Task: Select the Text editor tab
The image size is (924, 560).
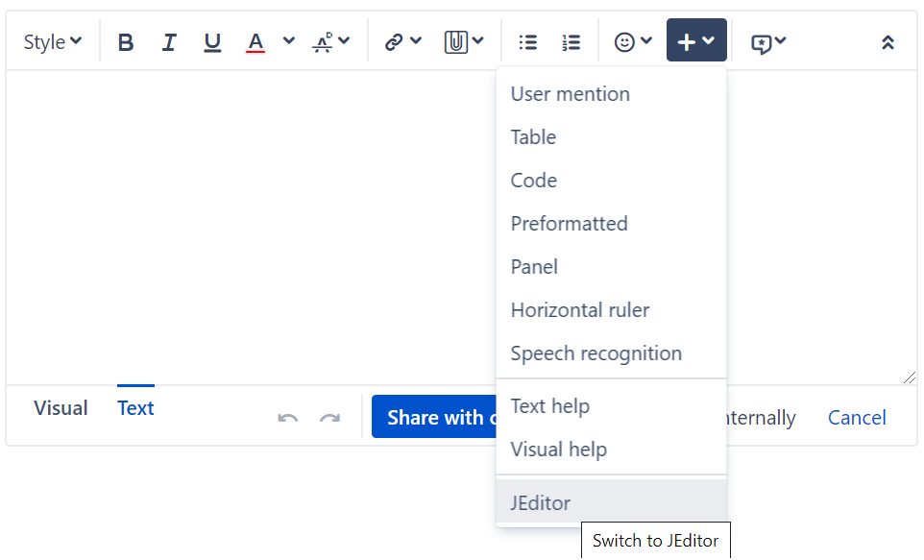Action: (x=135, y=408)
